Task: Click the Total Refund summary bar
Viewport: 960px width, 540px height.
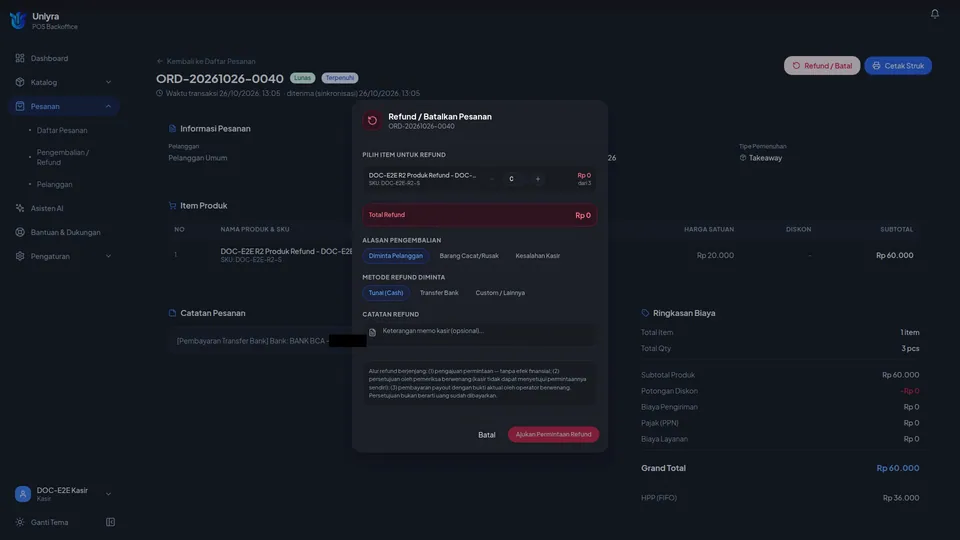Action: click(479, 215)
